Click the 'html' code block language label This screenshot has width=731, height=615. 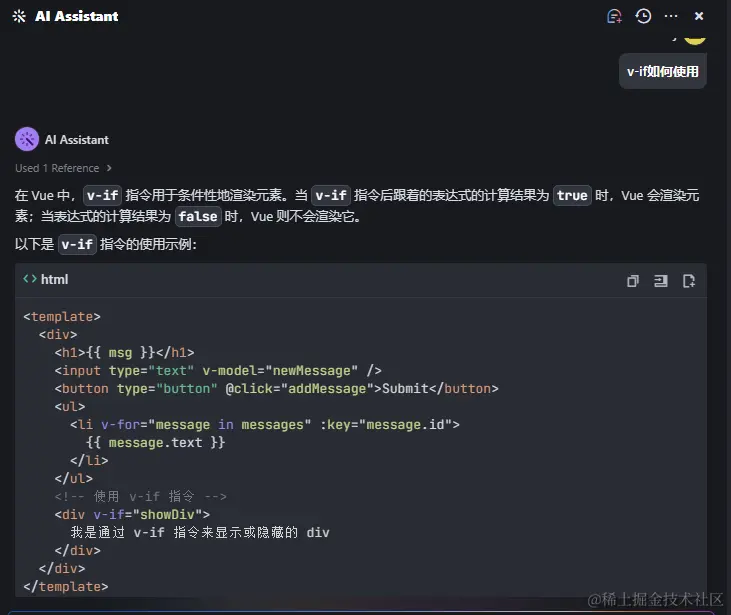pos(55,279)
